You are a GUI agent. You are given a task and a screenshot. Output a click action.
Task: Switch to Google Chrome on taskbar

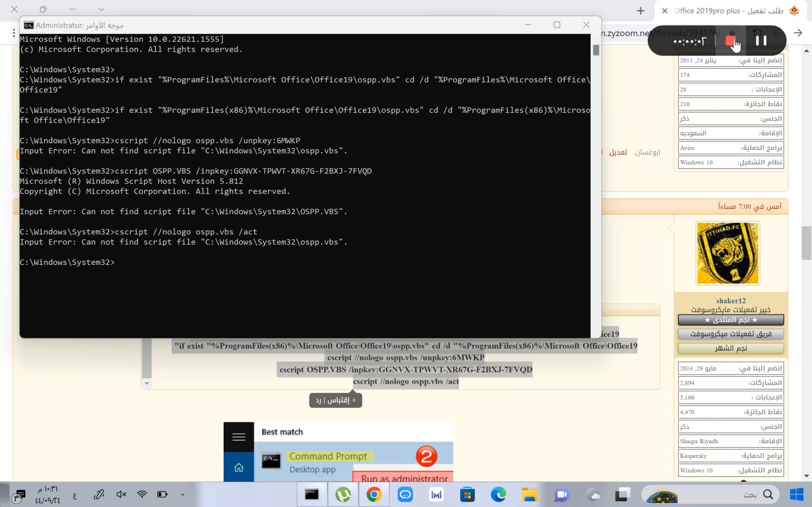[x=374, y=495]
